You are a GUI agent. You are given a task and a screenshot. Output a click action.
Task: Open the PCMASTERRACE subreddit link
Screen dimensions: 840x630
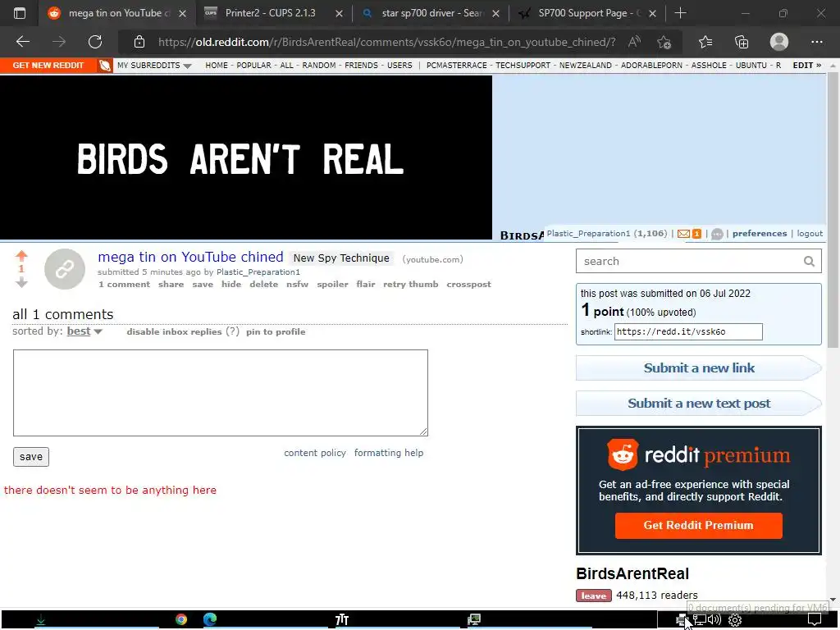coord(456,66)
